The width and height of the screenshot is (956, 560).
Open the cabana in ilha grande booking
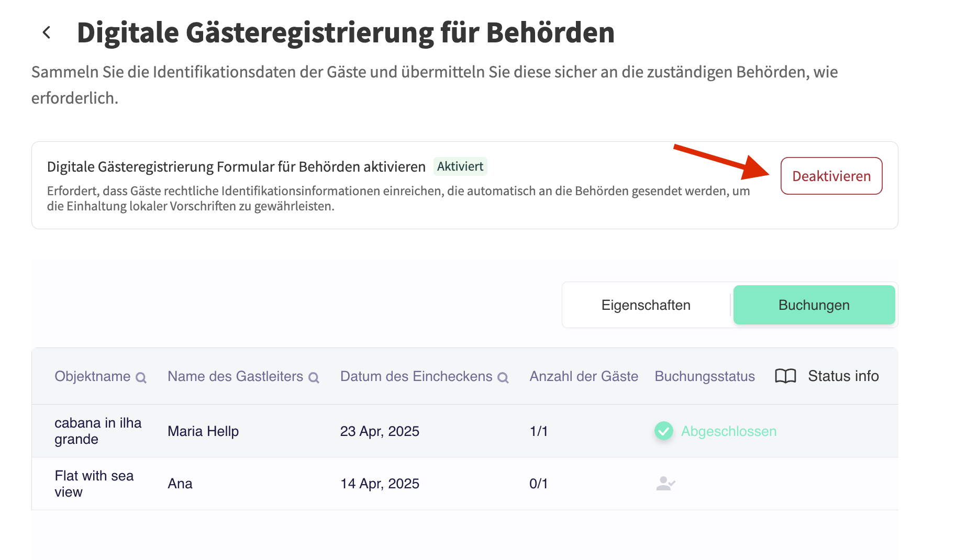(98, 431)
